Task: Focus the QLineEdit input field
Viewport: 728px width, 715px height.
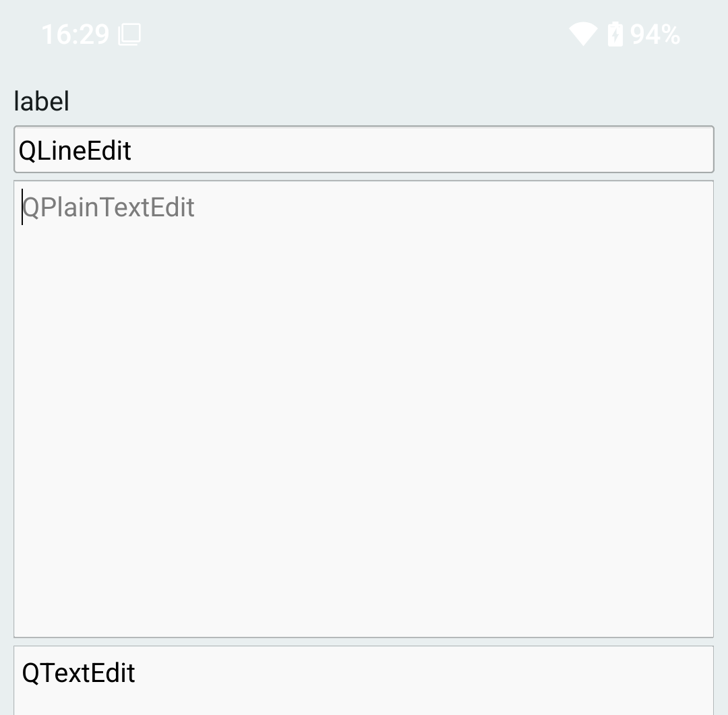Action: 364,150
